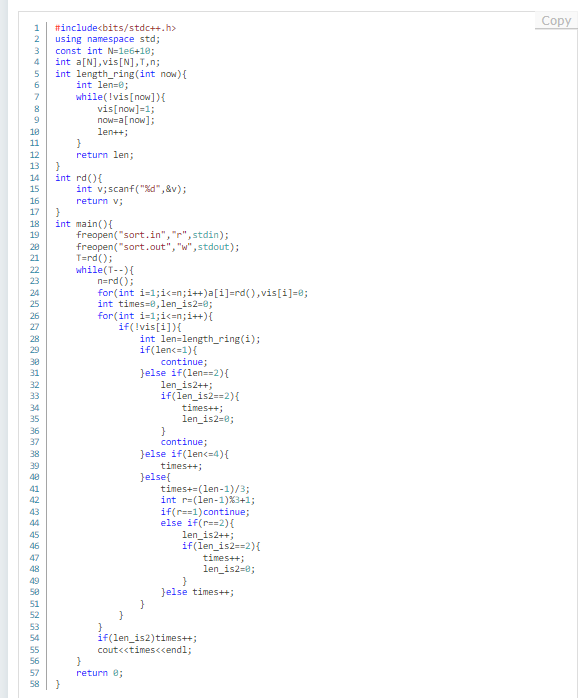Click 'int len=length_ring(i);' line
The image size is (581, 698).
point(200,339)
